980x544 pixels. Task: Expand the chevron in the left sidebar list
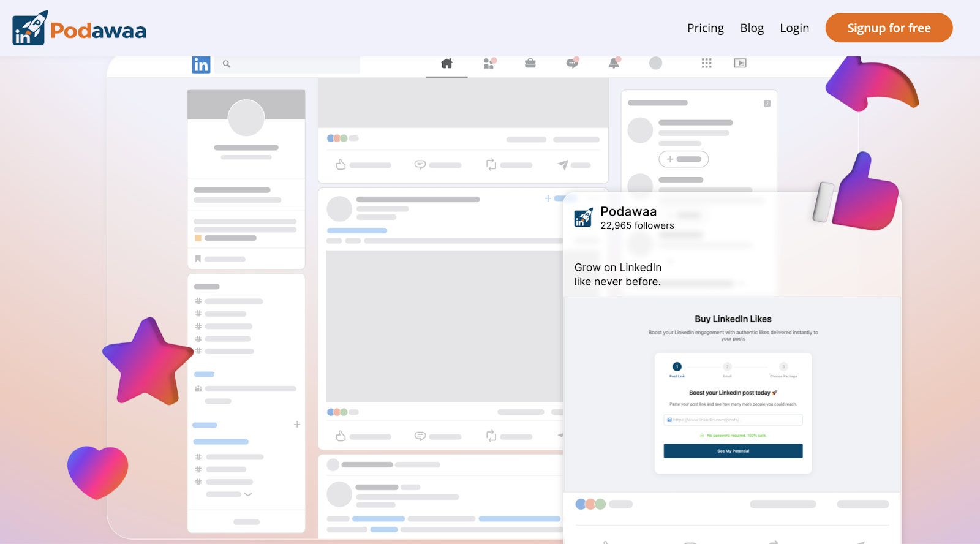(248, 494)
